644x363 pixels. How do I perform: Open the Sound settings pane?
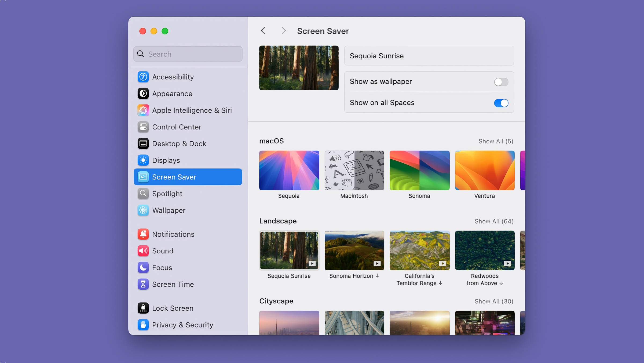[x=188, y=251]
